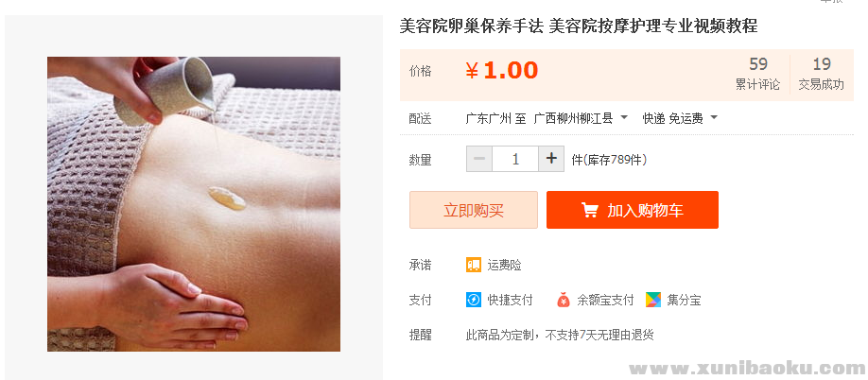Screen dimensions: 868x380
Task: Click the dropdown arrow next to 免运费
Action: tap(714, 118)
